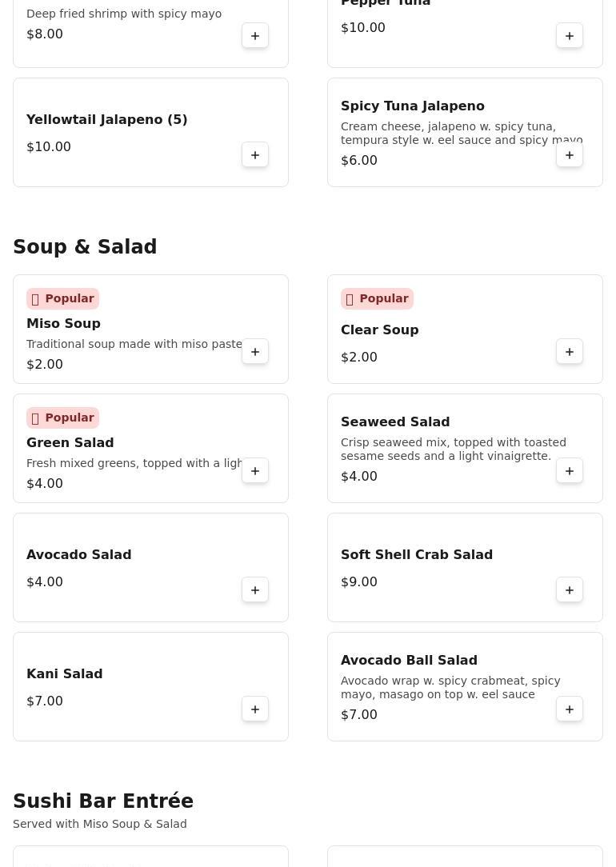Add Miso Soup to the order

click(255, 352)
